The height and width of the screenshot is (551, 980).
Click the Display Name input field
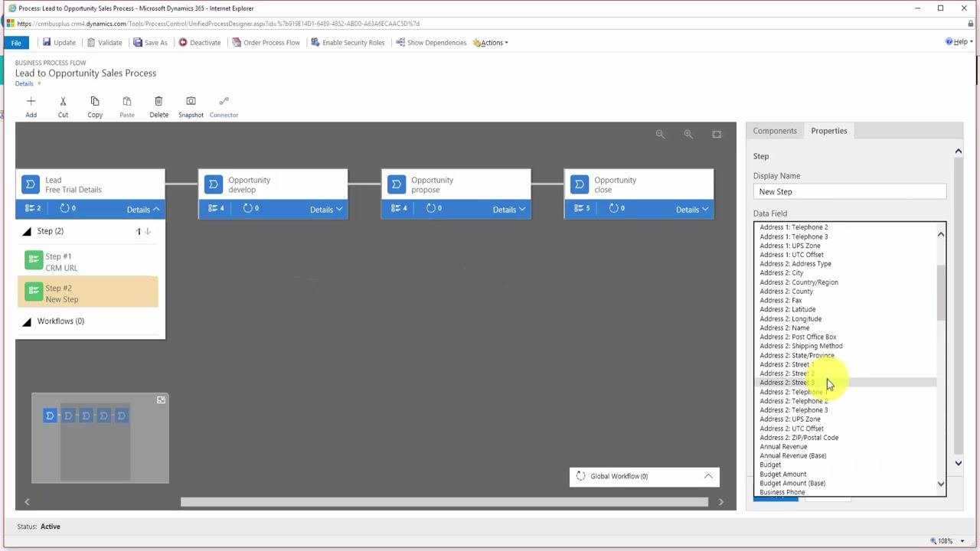click(850, 191)
